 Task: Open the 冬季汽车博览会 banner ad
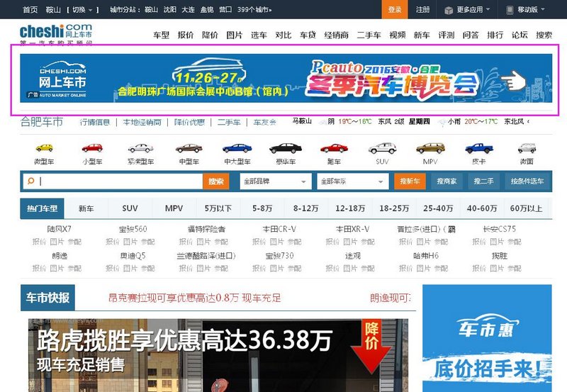[286, 78]
